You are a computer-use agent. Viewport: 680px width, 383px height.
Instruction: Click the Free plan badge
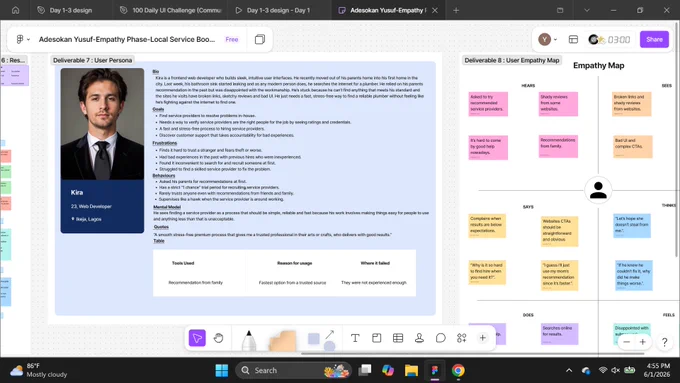[232, 39]
